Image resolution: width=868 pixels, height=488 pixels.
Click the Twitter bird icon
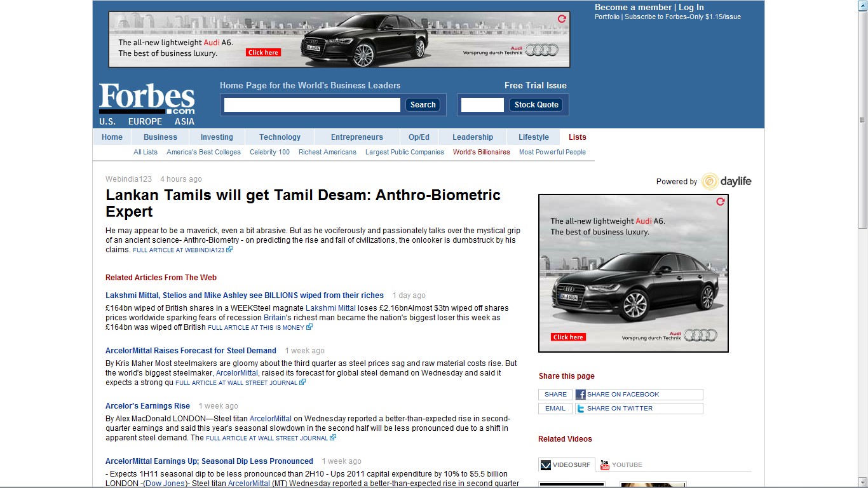point(581,409)
